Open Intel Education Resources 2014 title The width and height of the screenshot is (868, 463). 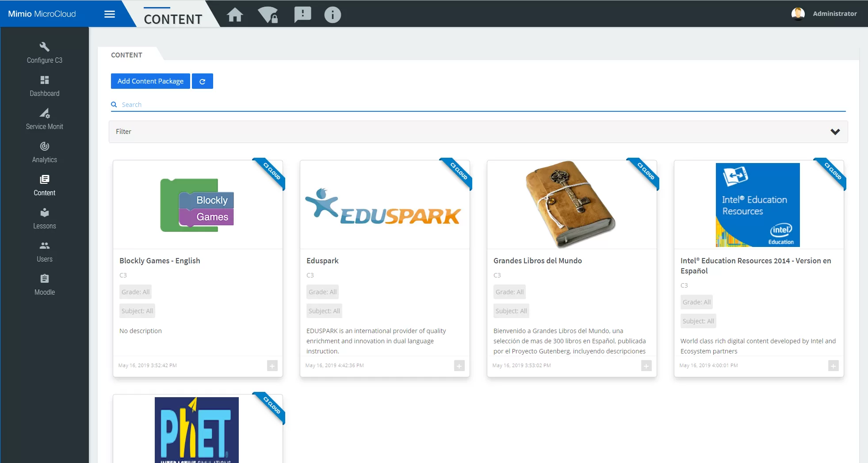pyautogui.click(x=756, y=266)
